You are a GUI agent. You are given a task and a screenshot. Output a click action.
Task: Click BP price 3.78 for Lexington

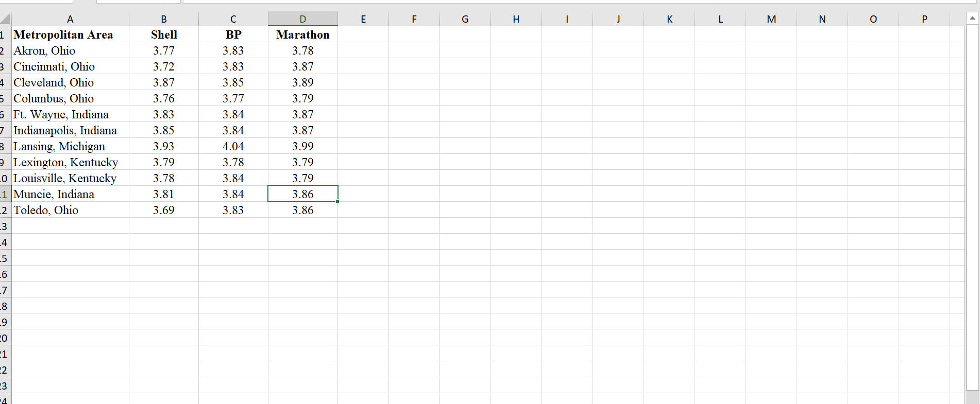point(233,162)
